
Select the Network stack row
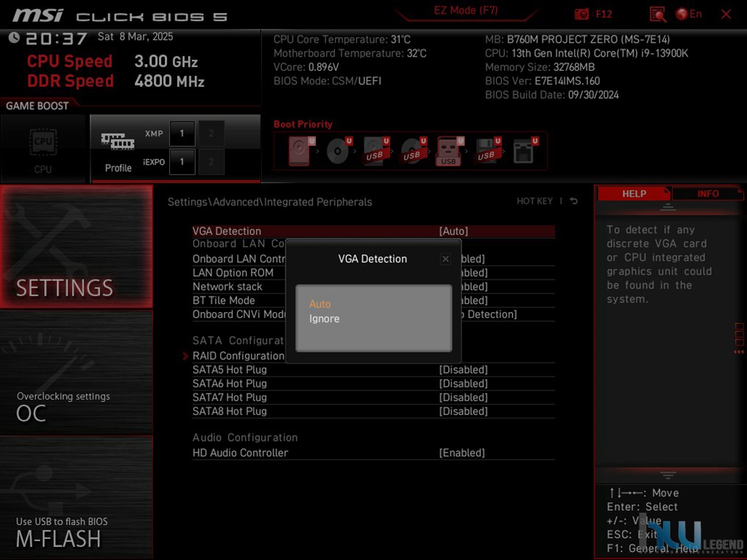click(374, 286)
